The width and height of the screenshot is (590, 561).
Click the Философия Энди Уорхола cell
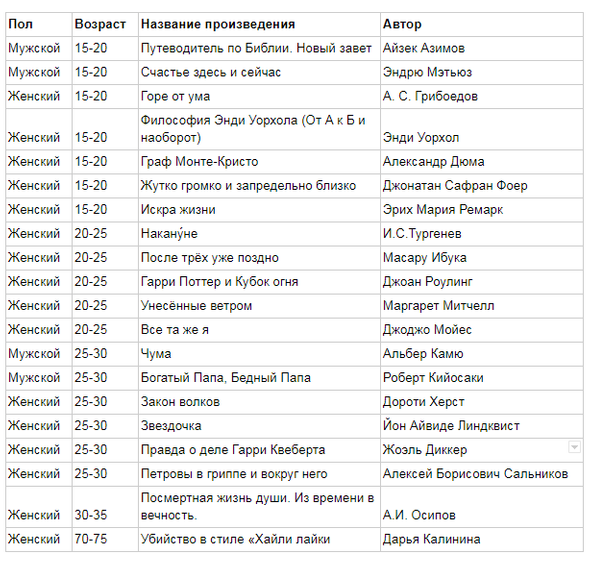click(259, 129)
